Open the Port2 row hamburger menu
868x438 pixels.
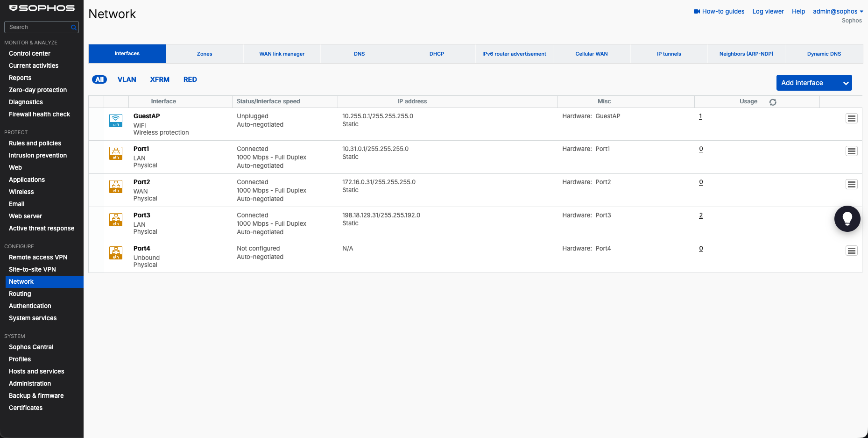[852, 185]
